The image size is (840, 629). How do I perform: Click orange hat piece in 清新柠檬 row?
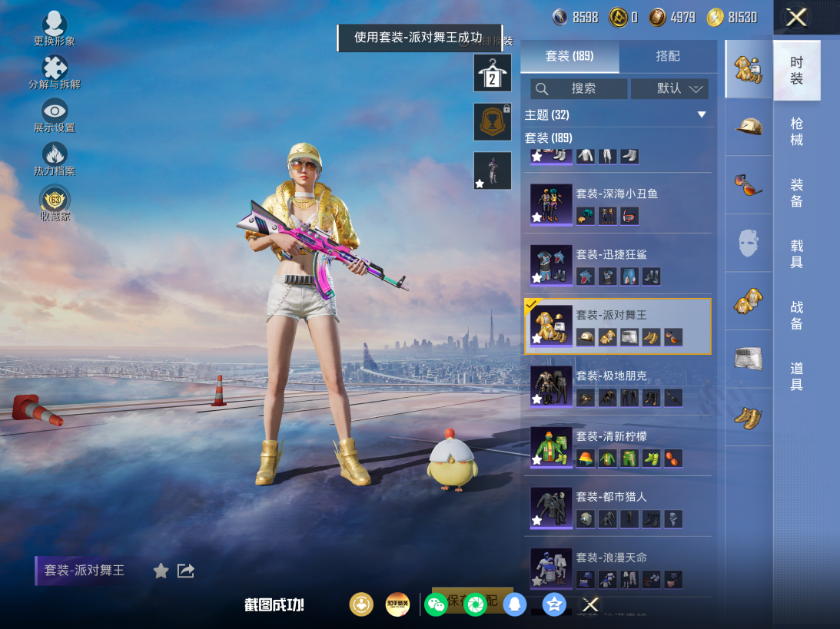click(x=586, y=459)
